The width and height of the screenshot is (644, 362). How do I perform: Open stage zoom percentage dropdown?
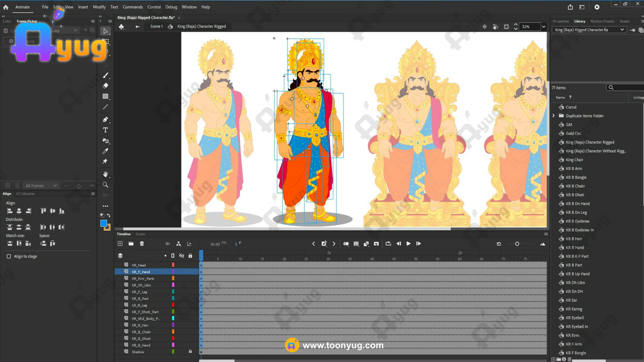pos(544,27)
